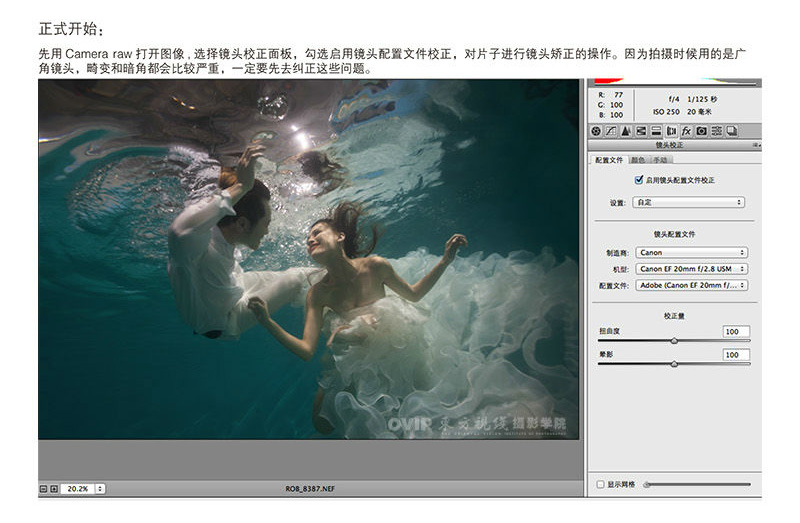The width and height of the screenshot is (800, 523).
Task: Click the 20.2% zoom percentage field
Action: tap(78, 489)
